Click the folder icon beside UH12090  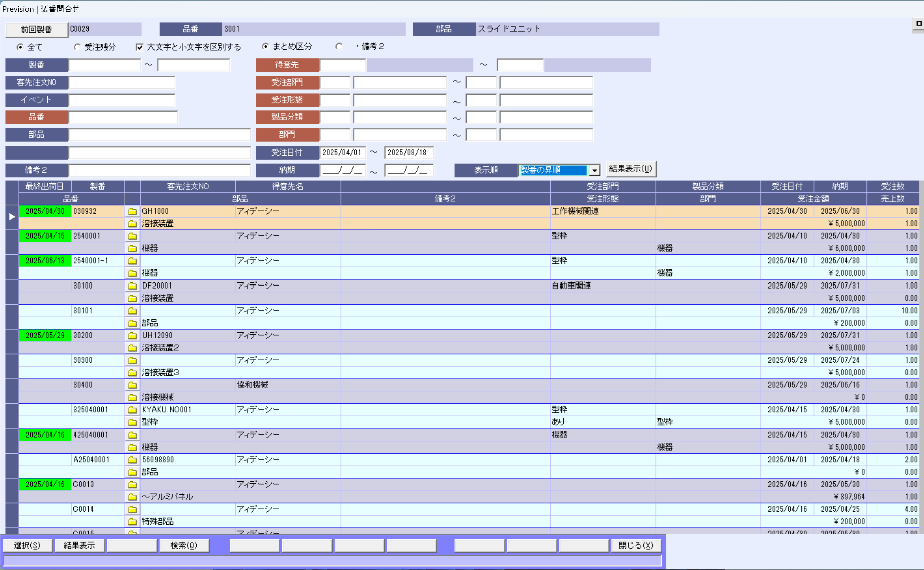132,336
